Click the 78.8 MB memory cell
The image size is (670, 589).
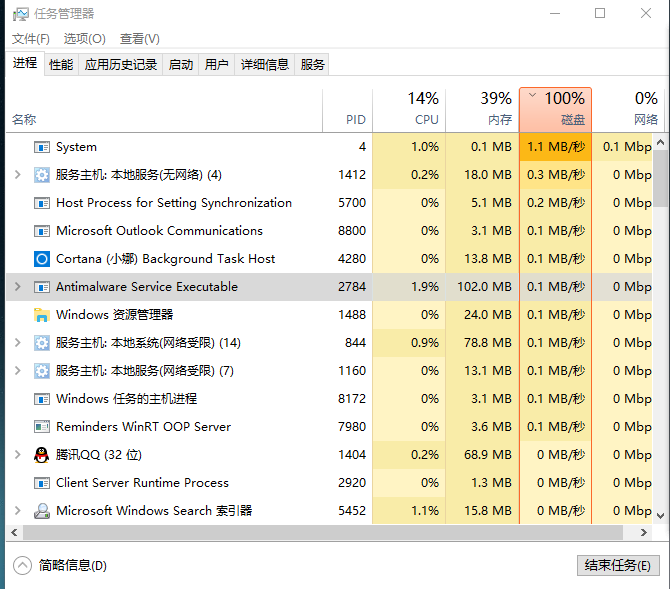pos(482,343)
